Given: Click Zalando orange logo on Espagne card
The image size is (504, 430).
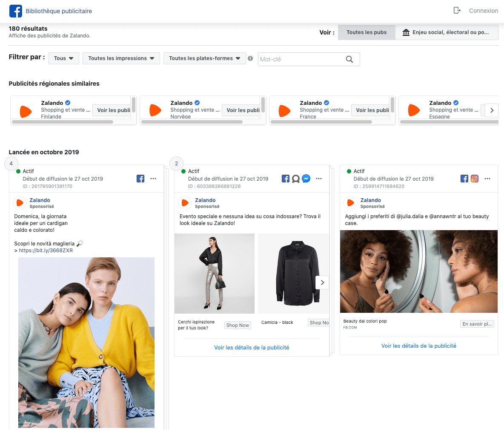Looking at the screenshot, I should pos(414,110).
